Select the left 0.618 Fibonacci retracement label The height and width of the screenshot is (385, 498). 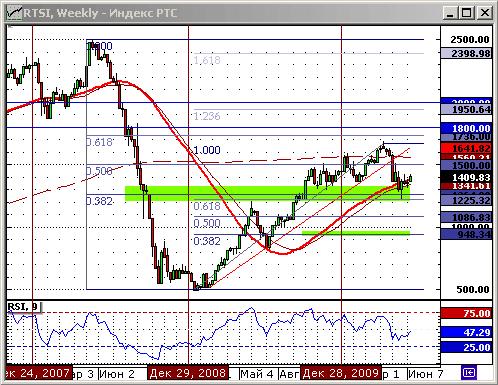tap(99, 142)
